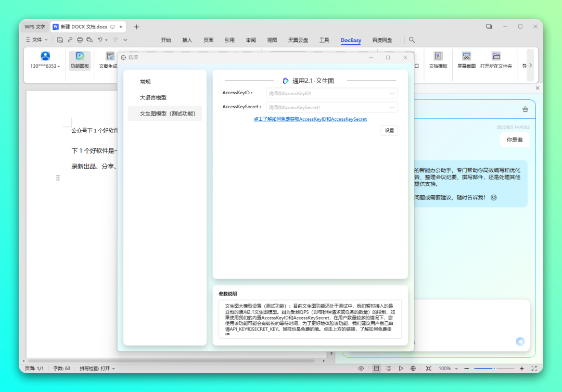Click the send message paper-plane icon
The height and width of the screenshot is (392, 562).
[x=520, y=342]
